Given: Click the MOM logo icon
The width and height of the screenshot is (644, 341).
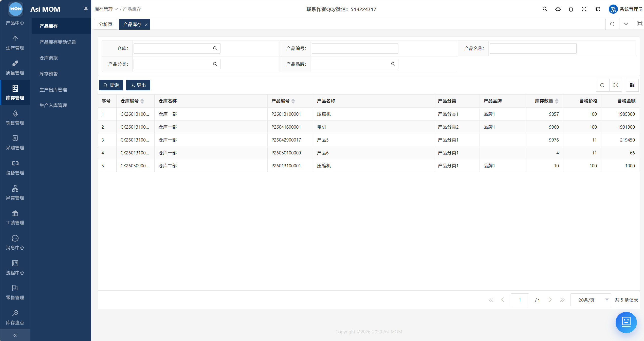Looking at the screenshot, I should pos(16,9).
